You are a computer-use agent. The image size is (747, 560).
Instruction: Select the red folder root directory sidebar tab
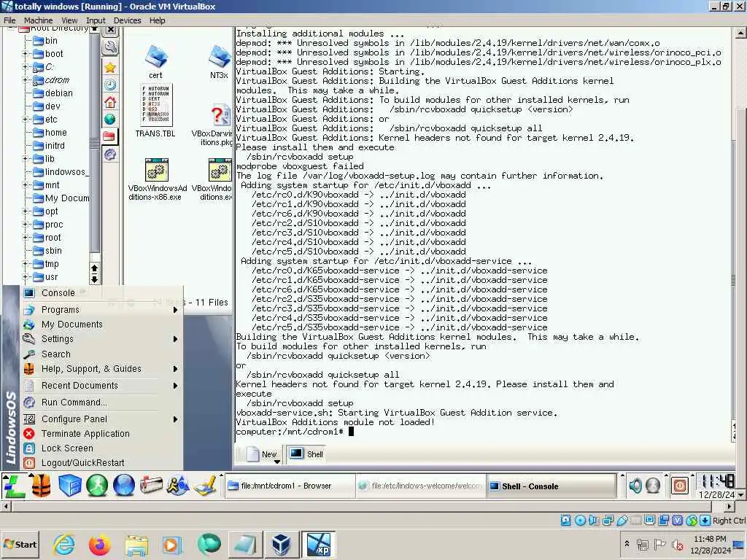tap(109, 136)
